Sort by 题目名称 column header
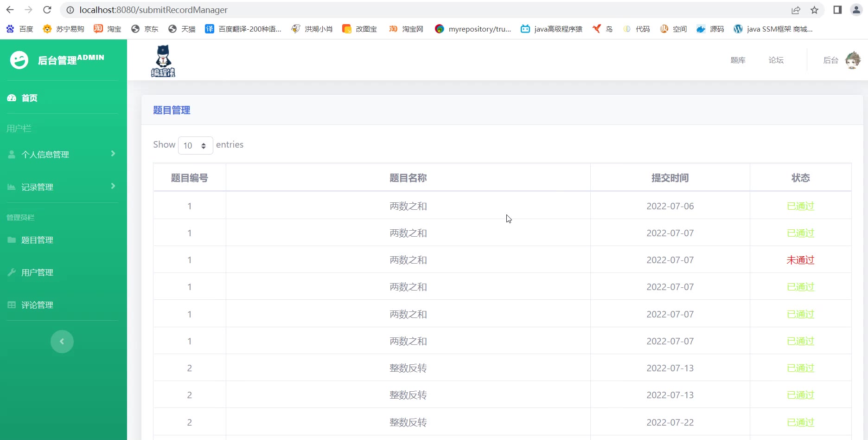This screenshot has width=868, height=440. (408, 178)
